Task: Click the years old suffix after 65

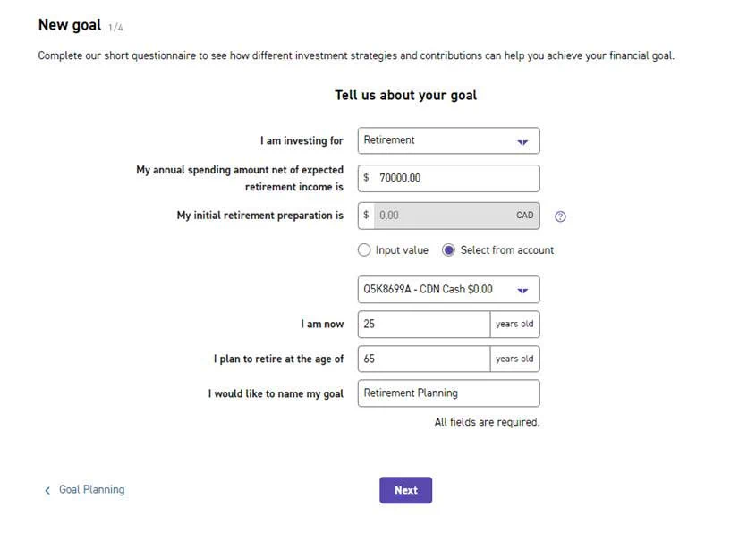Action: click(x=514, y=359)
